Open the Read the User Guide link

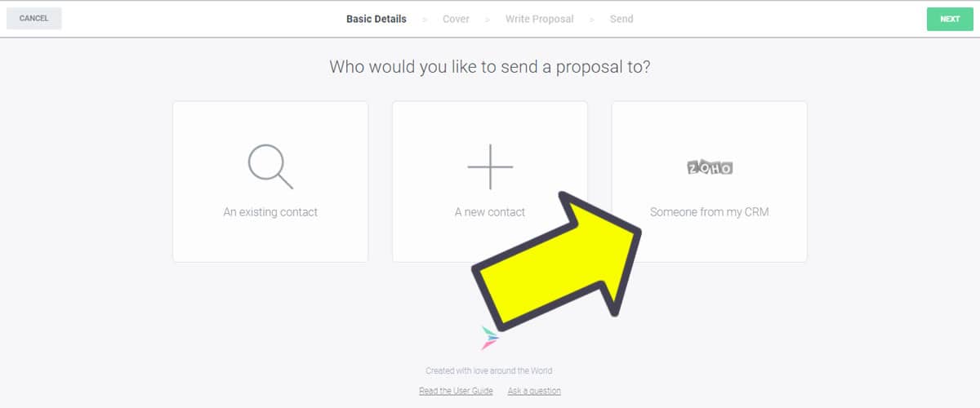pos(456,391)
